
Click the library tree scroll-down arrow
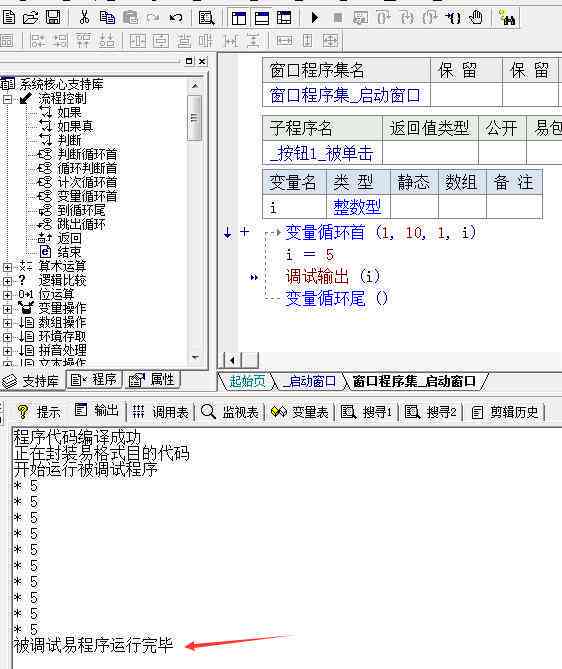click(x=195, y=358)
